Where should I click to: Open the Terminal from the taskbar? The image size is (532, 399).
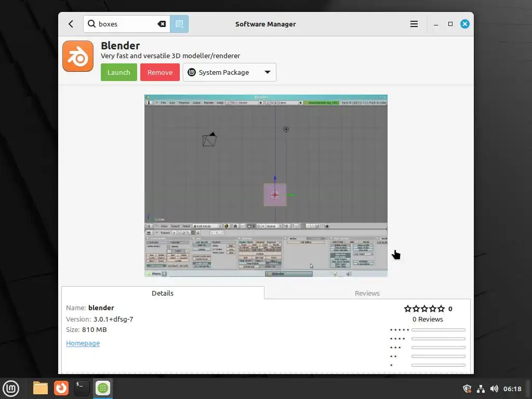82,388
